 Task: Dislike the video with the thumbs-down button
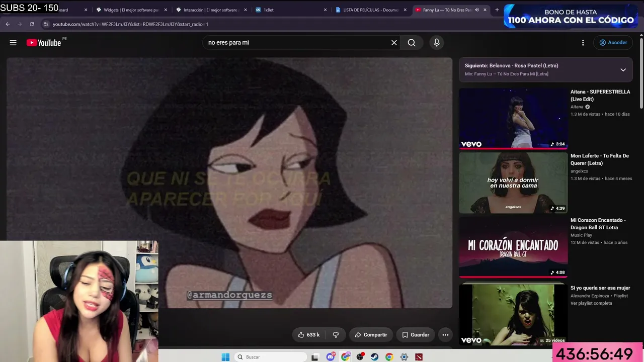pos(336,335)
